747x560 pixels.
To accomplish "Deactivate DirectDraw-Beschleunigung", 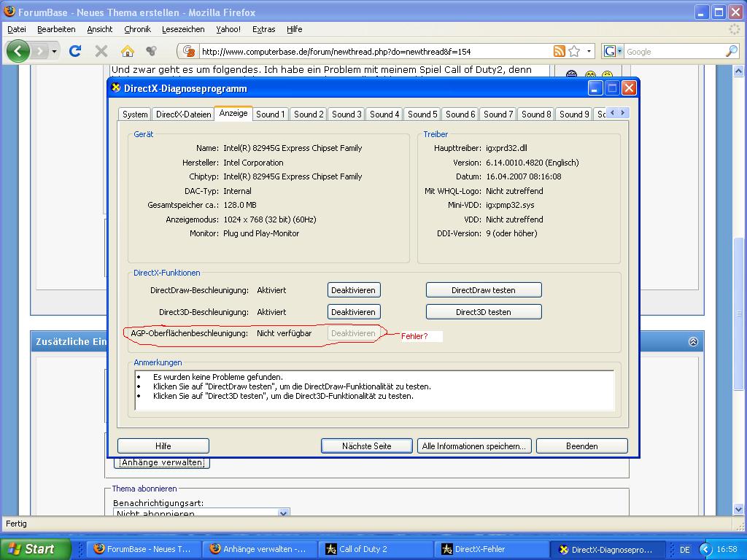I will coord(354,290).
